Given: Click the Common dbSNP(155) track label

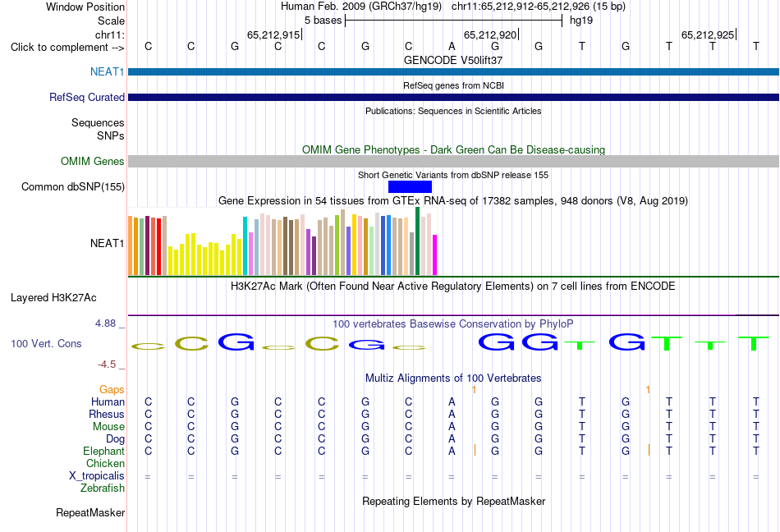Looking at the screenshot, I should pos(72,186).
